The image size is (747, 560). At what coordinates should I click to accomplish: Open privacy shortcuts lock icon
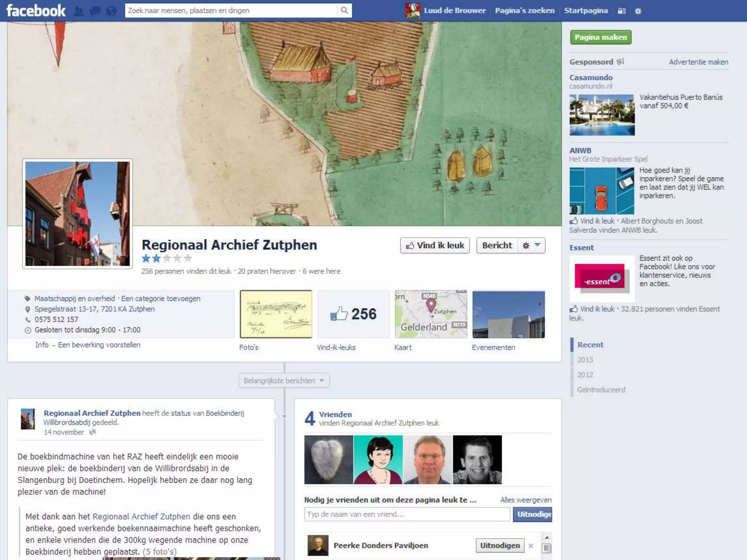tap(622, 11)
